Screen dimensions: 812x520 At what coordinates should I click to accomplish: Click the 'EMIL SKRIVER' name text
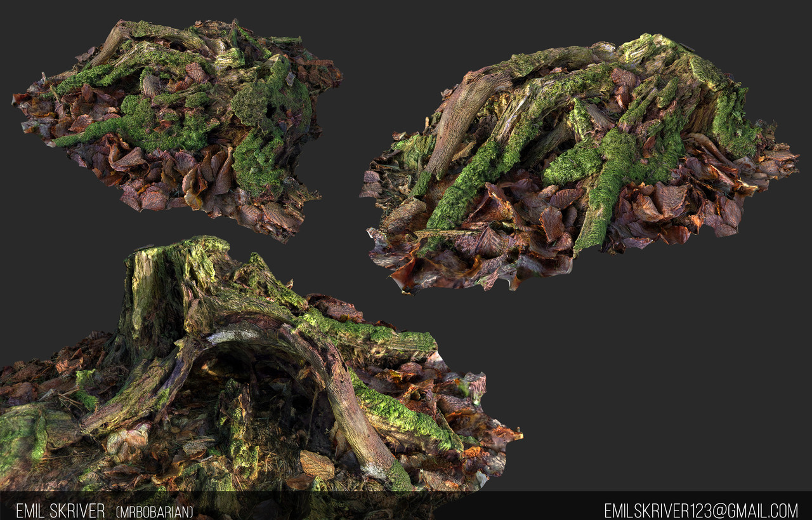[60, 510]
